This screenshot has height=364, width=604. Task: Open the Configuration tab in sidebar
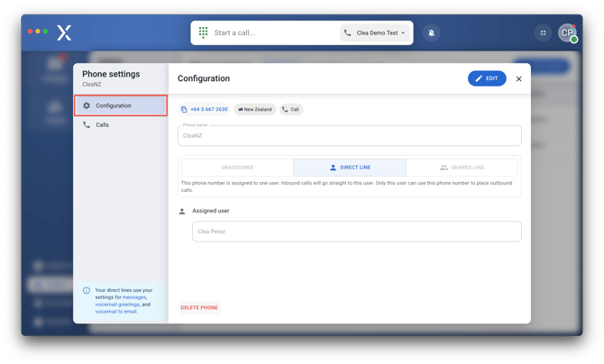[x=121, y=105]
